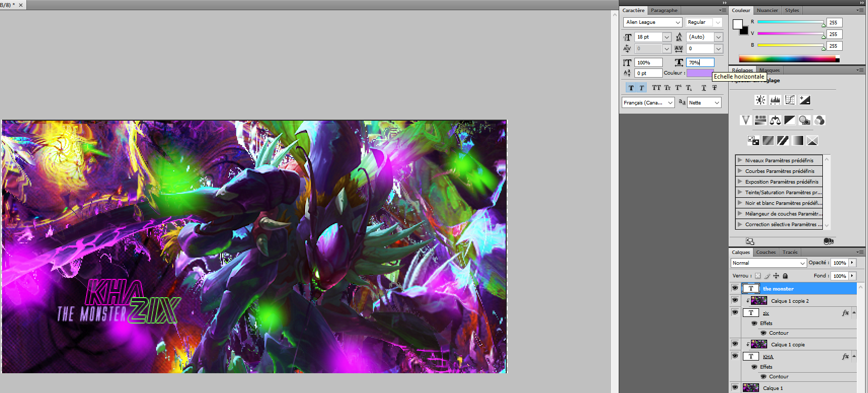Toggle underline text style

click(704, 88)
